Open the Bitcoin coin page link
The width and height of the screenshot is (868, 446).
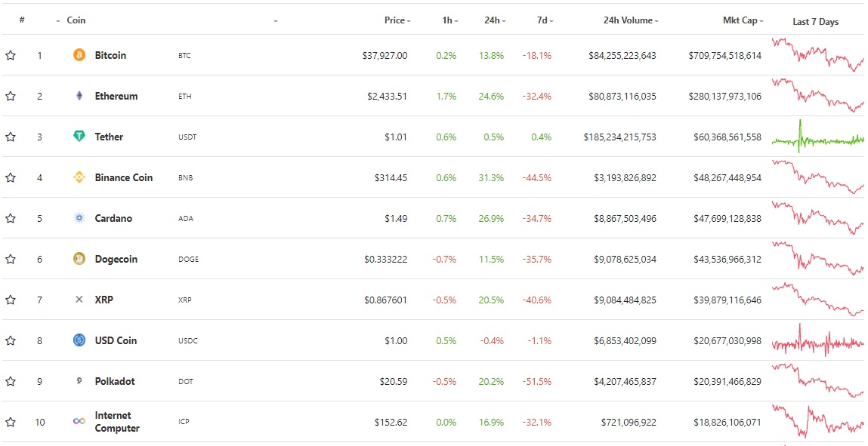point(110,55)
